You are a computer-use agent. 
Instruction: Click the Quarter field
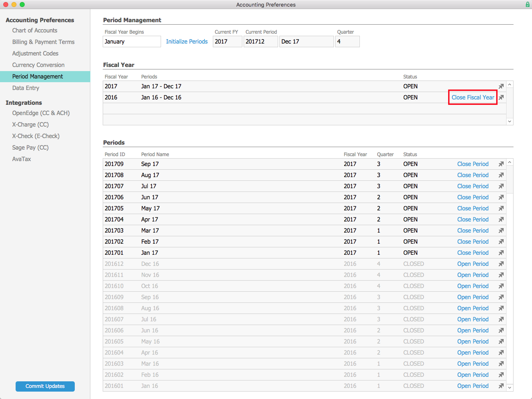(x=348, y=42)
